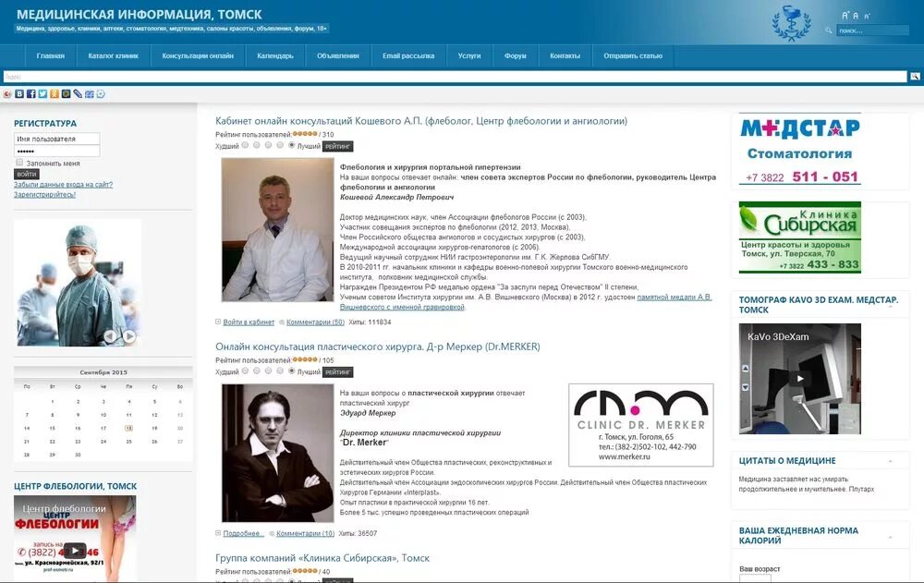
Task: Open Группа компаний Клиника Сибирская title
Action: click(322, 558)
